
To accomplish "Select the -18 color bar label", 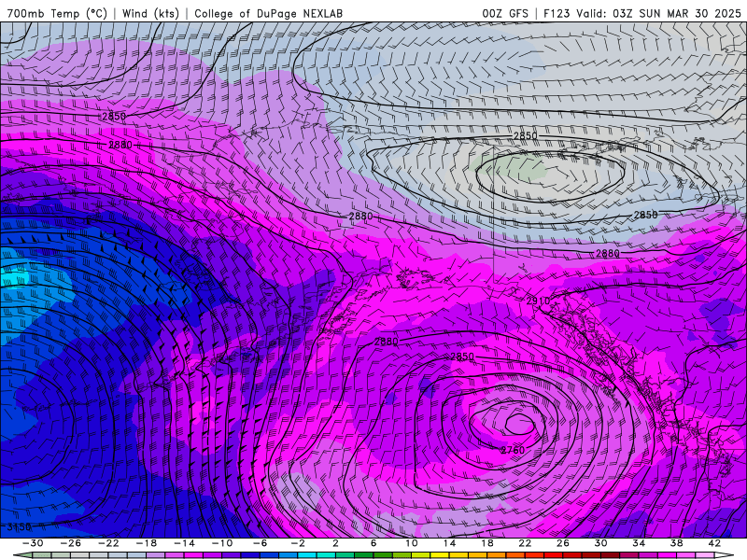I will tap(147, 543).
